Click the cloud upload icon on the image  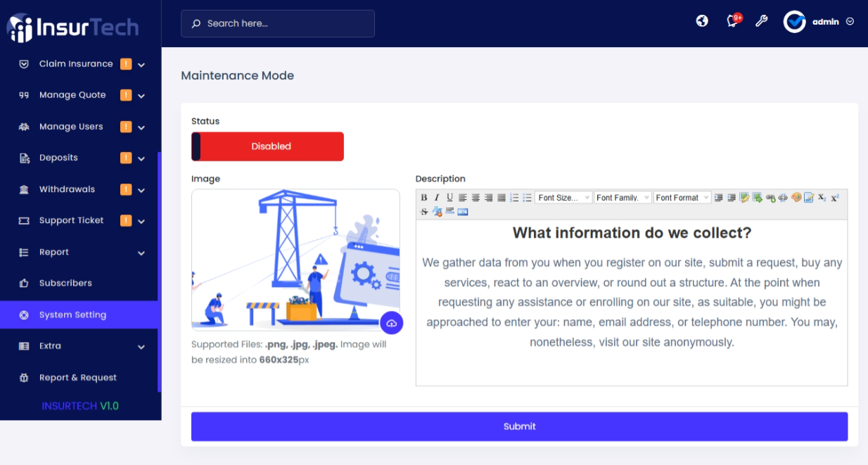(392, 323)
